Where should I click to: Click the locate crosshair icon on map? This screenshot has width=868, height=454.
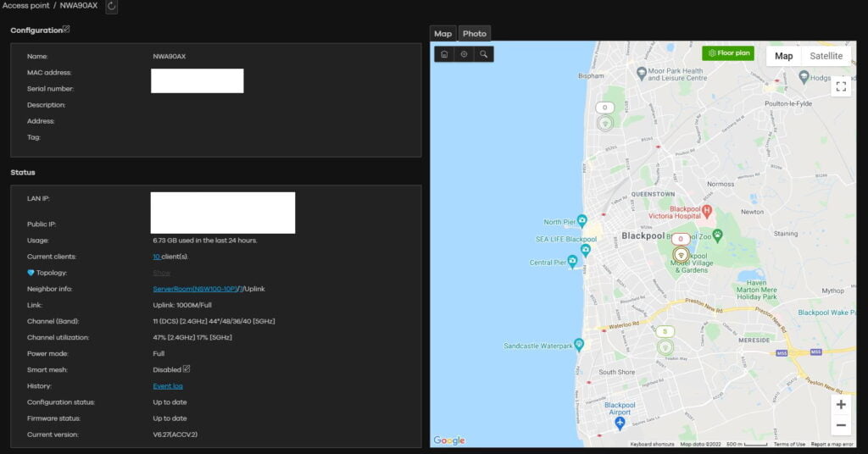click(464, 54)
